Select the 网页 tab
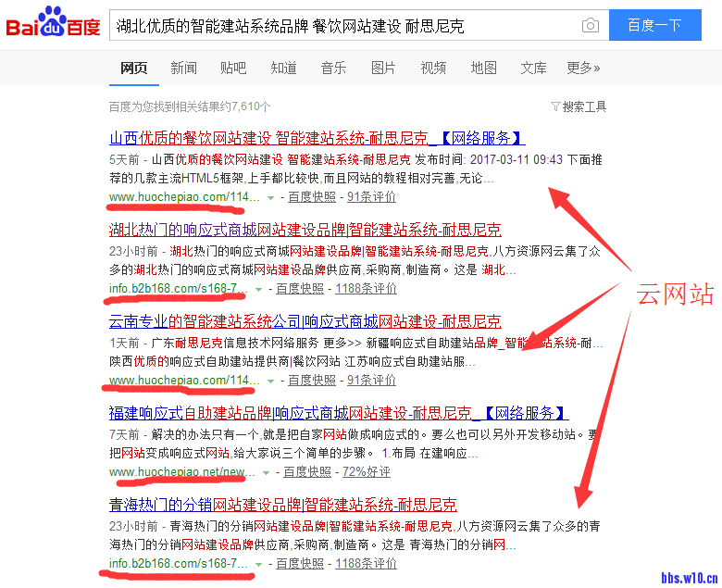 tap(133, 69)
